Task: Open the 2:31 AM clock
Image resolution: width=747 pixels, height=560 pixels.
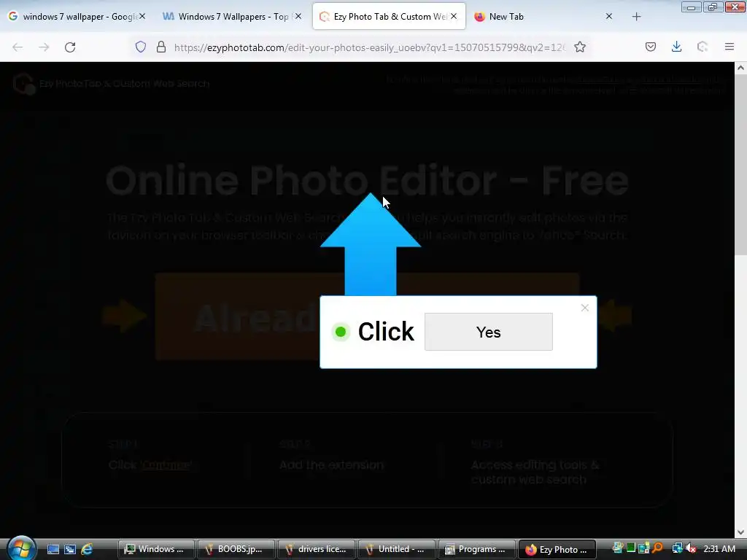Action: 719,549
